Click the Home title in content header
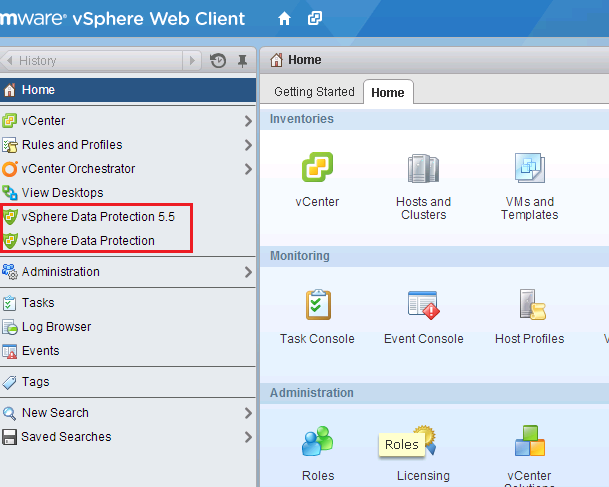This screenshot has width=609, height=487. (304, 60)
